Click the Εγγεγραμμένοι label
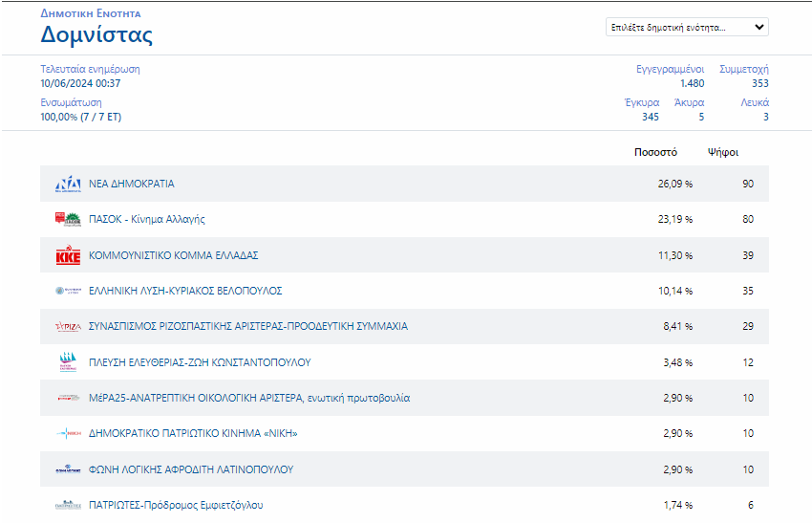The width and height of the screenshot is (812, 523). [670, 70]
